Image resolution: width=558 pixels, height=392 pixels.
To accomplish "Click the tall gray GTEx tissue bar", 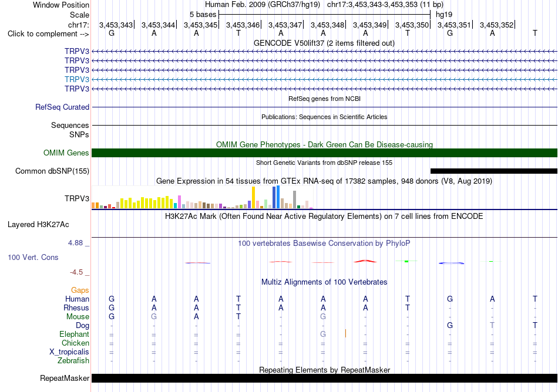I will click(x=295, y=200).
